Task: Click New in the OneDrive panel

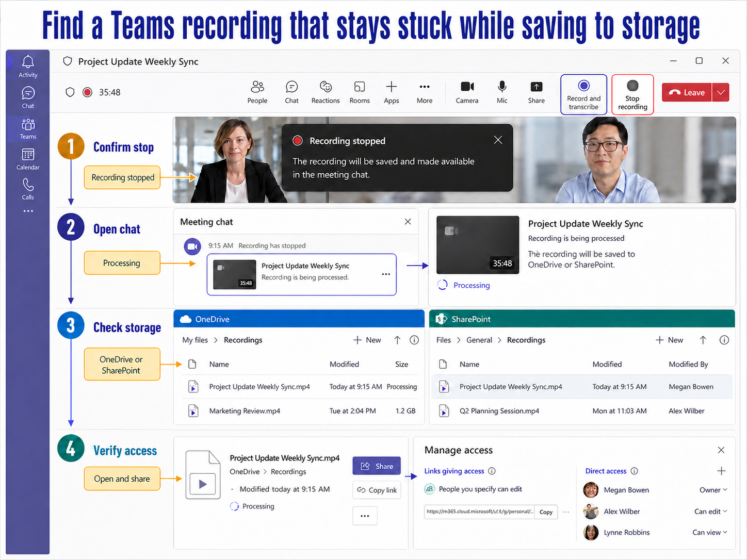Action: pos(367,340)
